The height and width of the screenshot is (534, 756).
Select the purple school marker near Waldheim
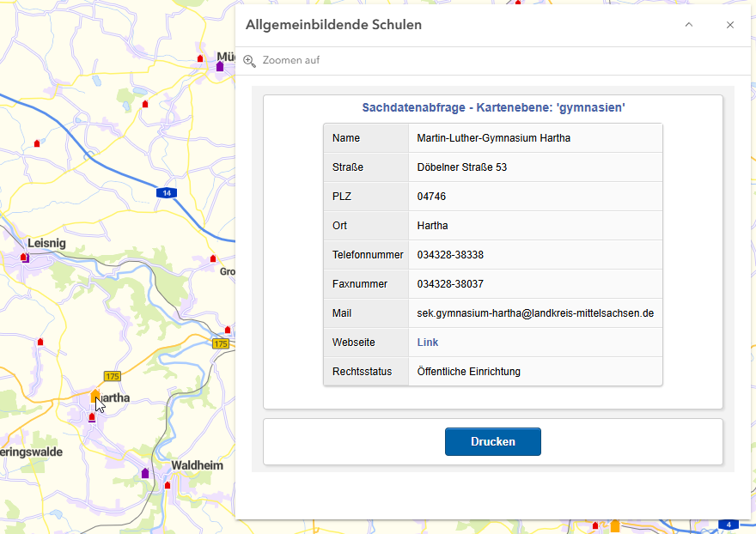144,473
